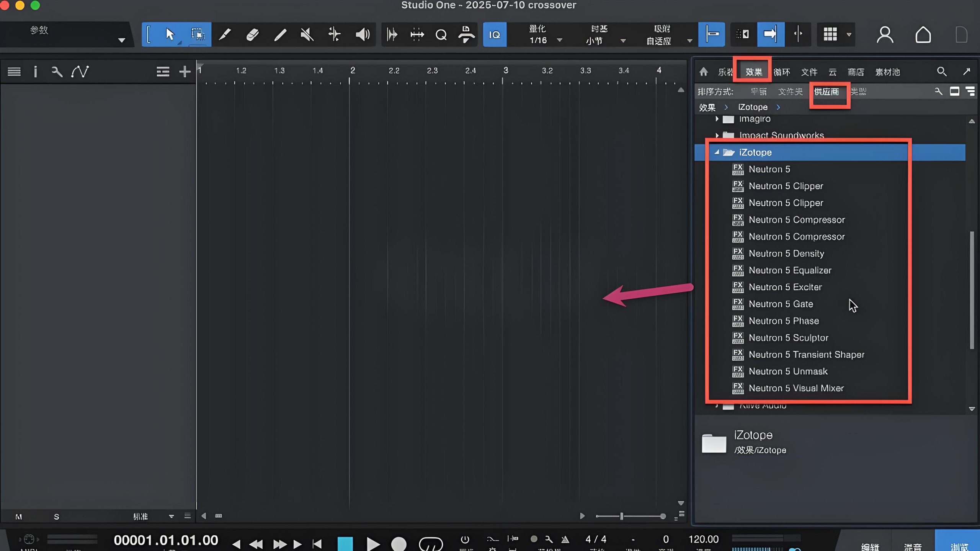This screenshot has height=551, width=980.
Task: Click the browser Home icon
Action: tap(704, 72)
